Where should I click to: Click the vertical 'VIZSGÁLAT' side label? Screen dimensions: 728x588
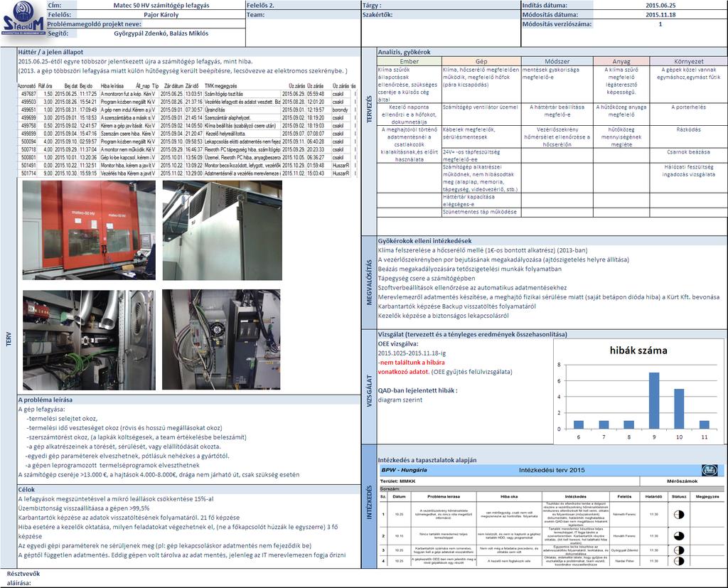click(x=370, y=390)
